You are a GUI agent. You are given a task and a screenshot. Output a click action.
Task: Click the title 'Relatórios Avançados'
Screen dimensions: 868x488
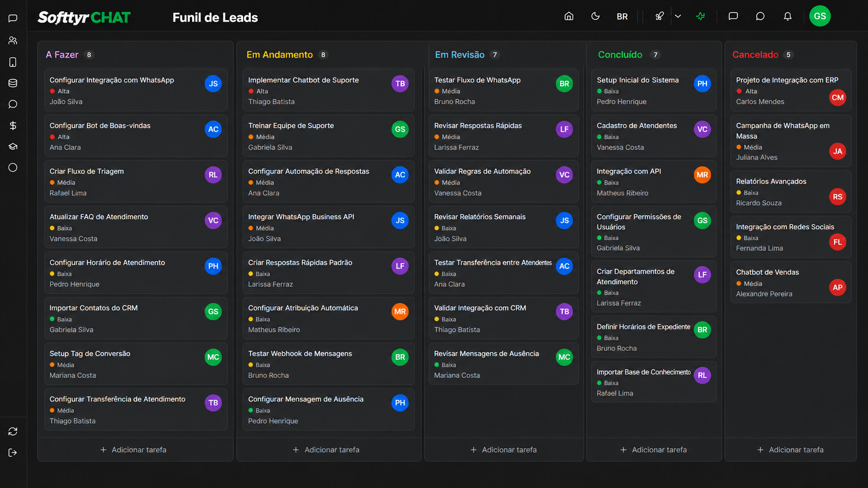[x=771, y=182]
